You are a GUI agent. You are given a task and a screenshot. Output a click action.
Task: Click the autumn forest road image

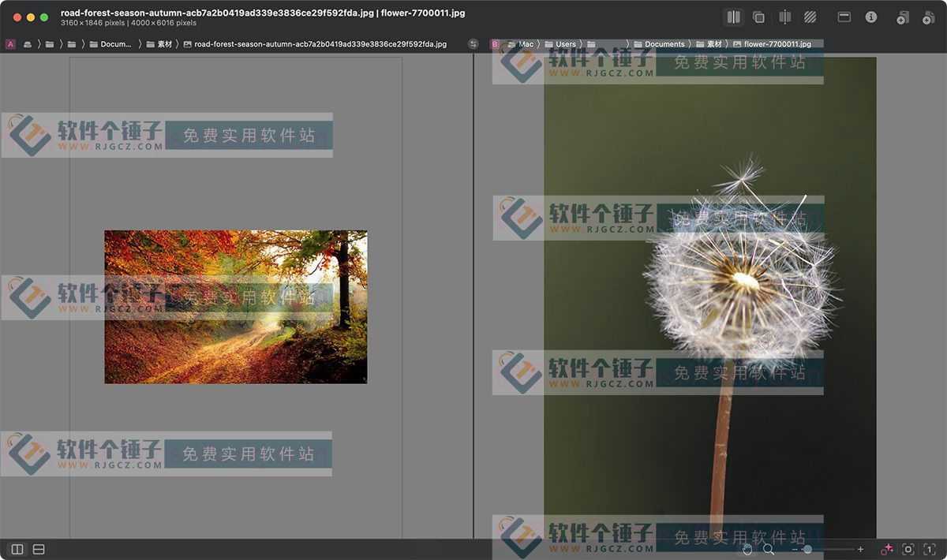pos(236,307)
